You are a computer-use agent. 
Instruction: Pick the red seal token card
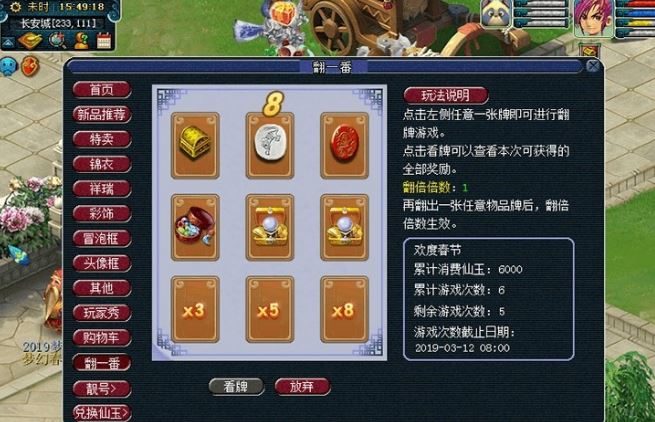[345, 145]
